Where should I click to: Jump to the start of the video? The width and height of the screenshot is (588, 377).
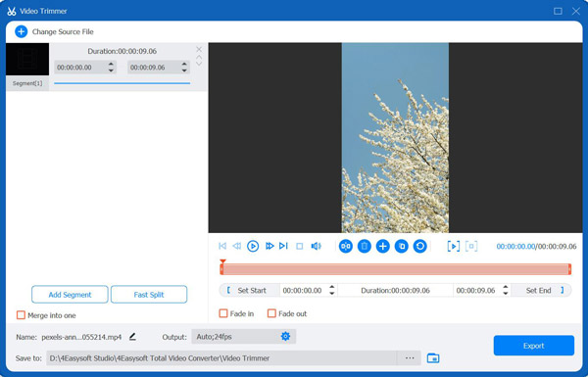pos(222,246)
